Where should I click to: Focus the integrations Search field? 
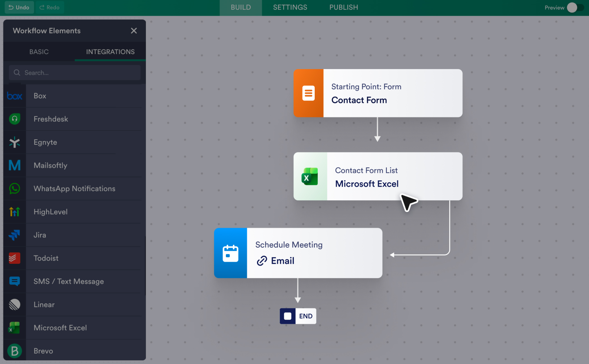click(75, 72)
